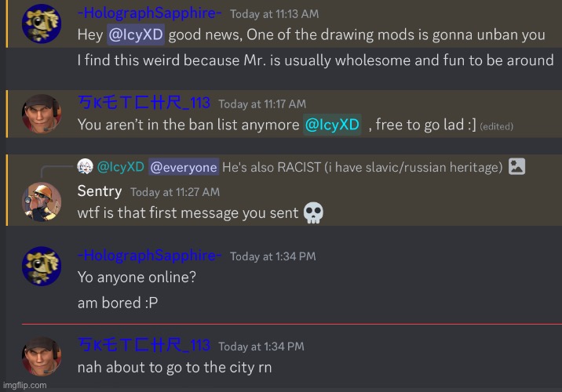The width and height of the screenshot is (562, 392).
Task: Open HolographSapphire's avatar at the 1:34 PM message
Action: click(x=42, y=266)
